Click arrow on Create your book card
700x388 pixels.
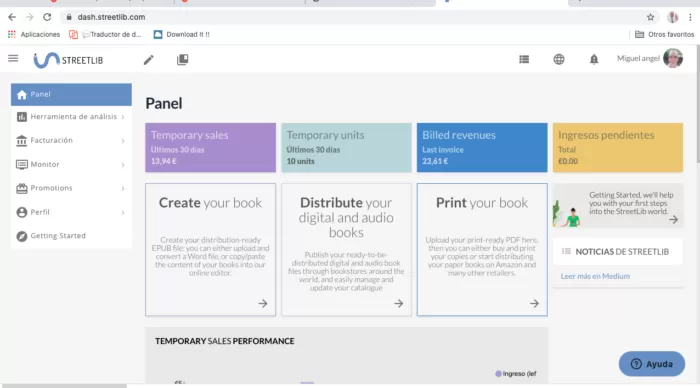click(x=262, y=304)
